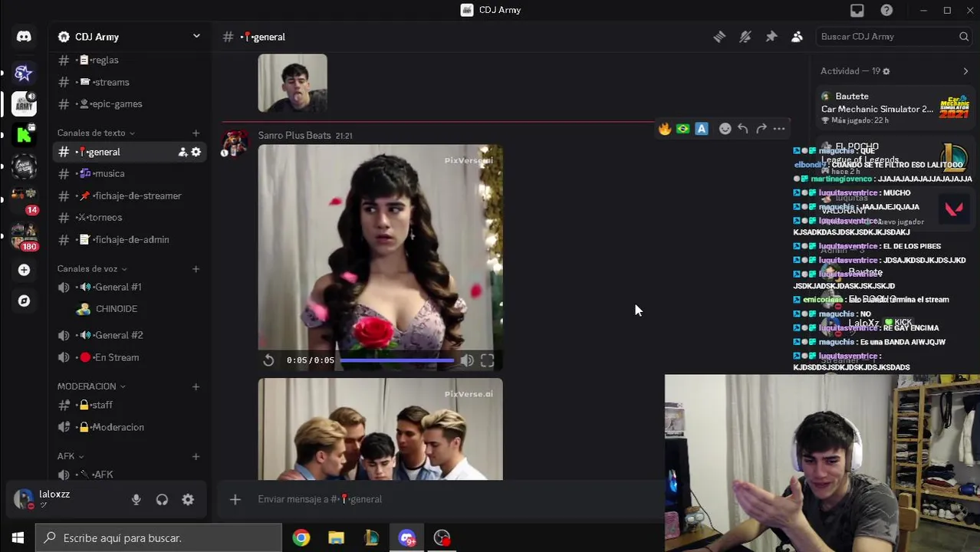Create channel in Canales de voz
The width and height of the screenshot is (980, 552).
tap(196, 269)
